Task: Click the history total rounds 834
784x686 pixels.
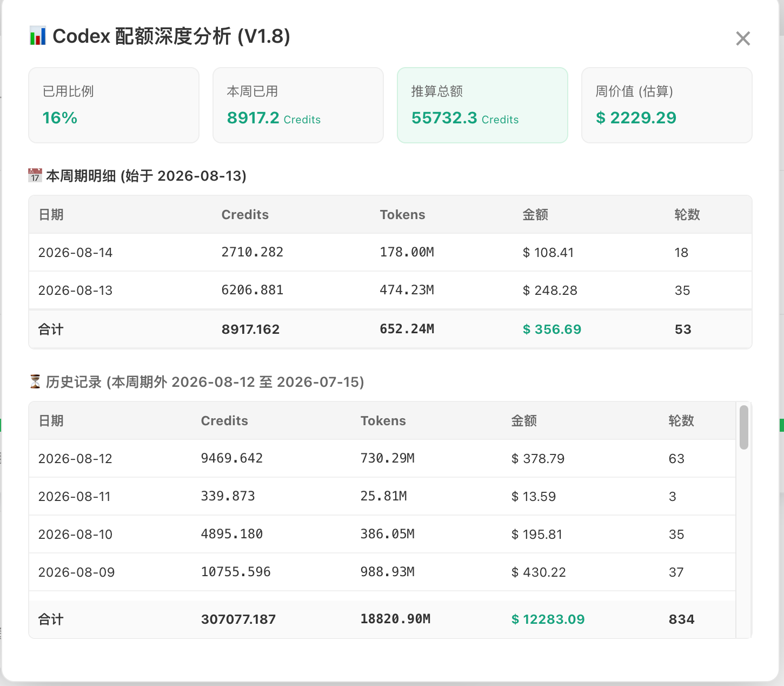Action: (681, 619)
